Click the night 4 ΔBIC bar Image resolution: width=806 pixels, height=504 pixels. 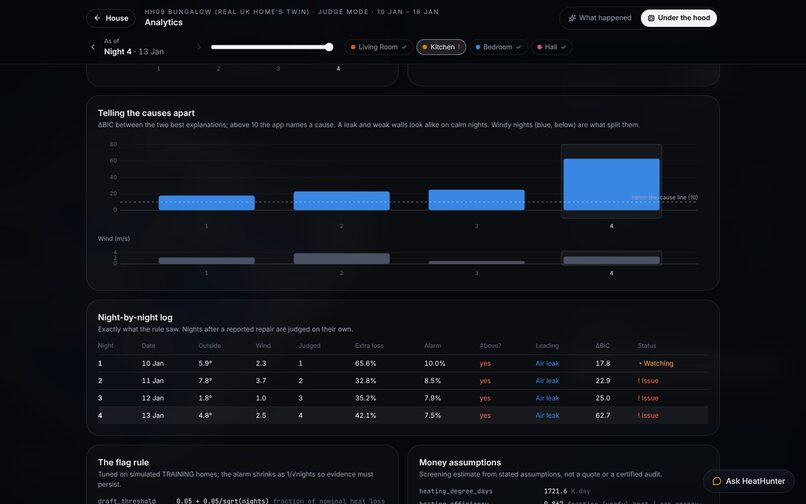point(611,184)
